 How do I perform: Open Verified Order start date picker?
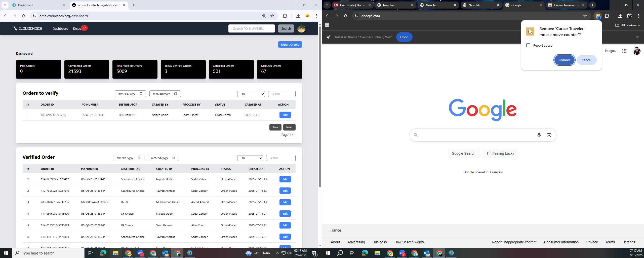(128, 158)
